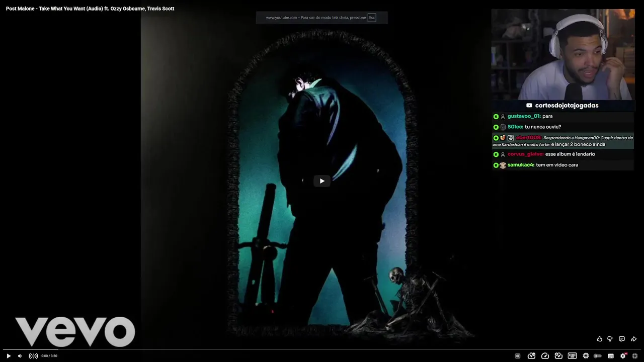The image size is (644, 362).
Task: Reset playback speed with the plain gauge icon
Action: pyautogui.click(x=545, y=356)
